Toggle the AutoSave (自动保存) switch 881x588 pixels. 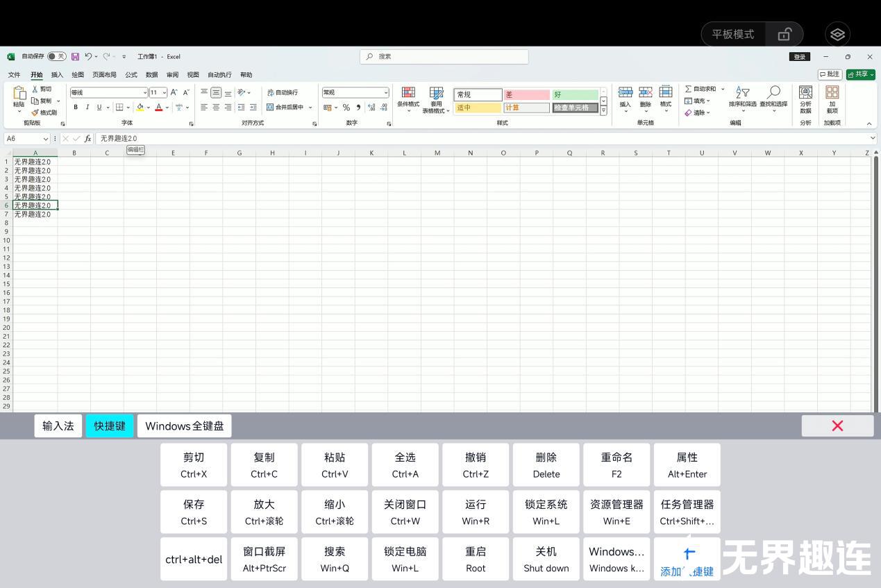57,56
